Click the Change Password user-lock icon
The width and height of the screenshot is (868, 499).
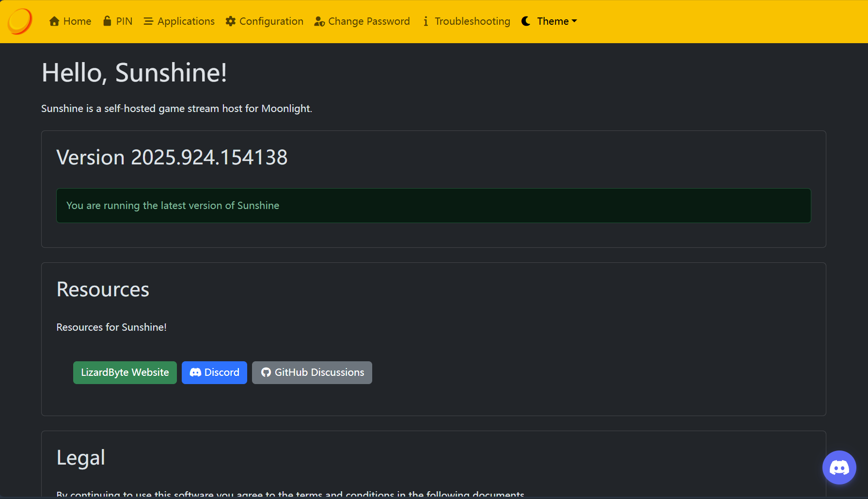tap(319, 21)
